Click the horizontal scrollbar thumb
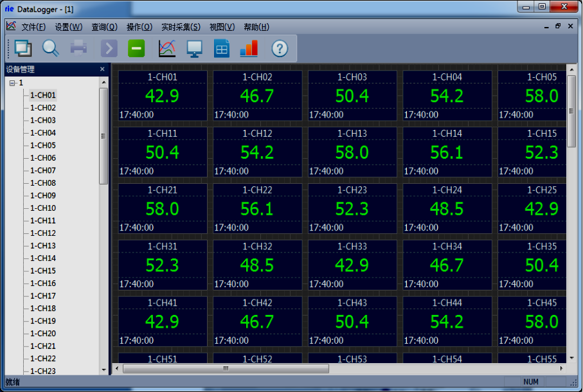The image size is (583, 392). click(225, 369)
